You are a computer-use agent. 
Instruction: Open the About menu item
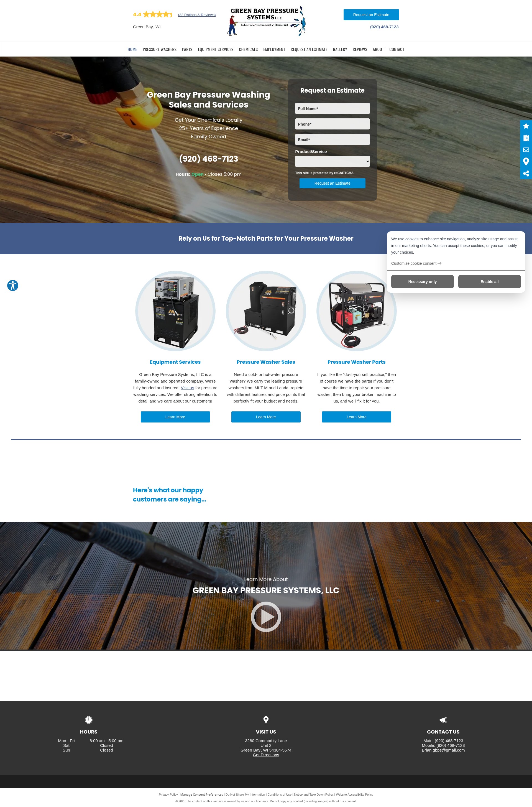coord(378,50)
